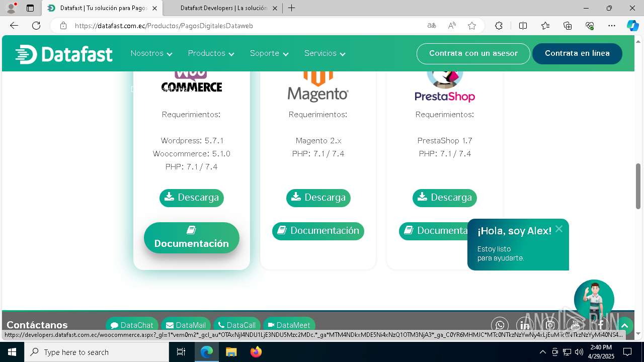This screenshot has width=644, height=362.
Task: Close the Alex chat greeting popup
Action: coord(559,229)
